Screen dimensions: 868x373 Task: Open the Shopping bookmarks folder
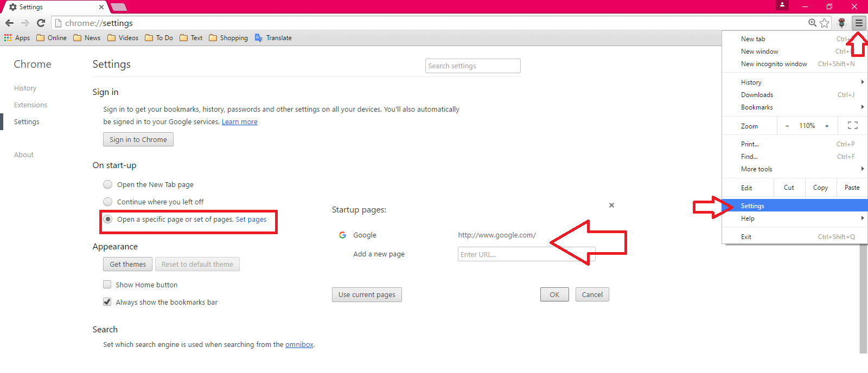coord(228,38)
